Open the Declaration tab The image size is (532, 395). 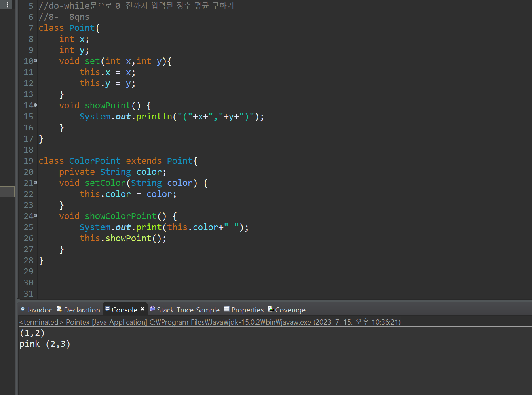coord(78,310)
